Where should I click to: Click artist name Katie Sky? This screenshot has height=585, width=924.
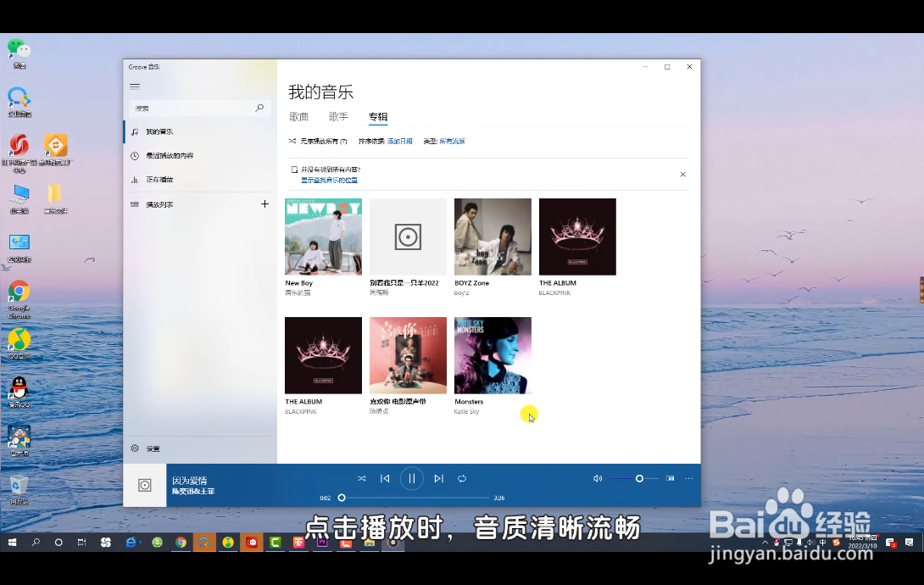[x=466, y=412]
